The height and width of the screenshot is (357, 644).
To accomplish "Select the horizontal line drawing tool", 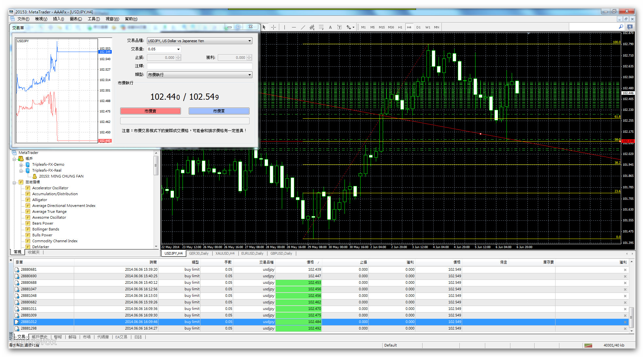I will click(294, 27).
